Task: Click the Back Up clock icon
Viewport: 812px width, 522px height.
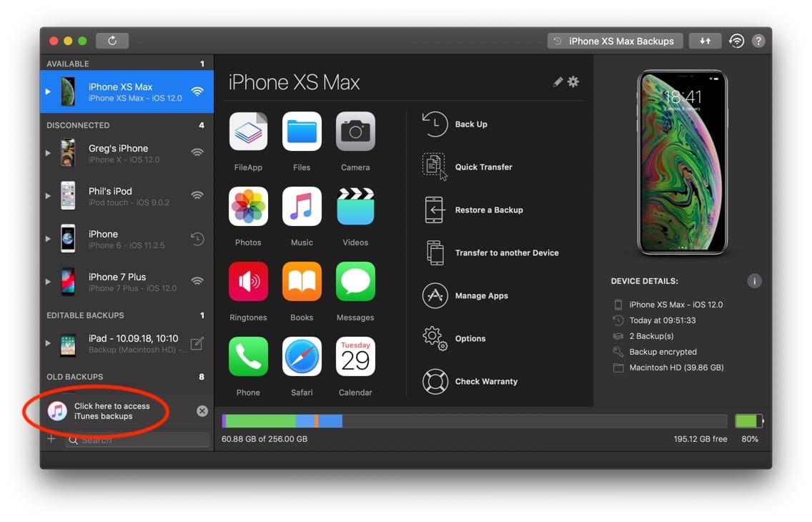Action: coord(435,124)
